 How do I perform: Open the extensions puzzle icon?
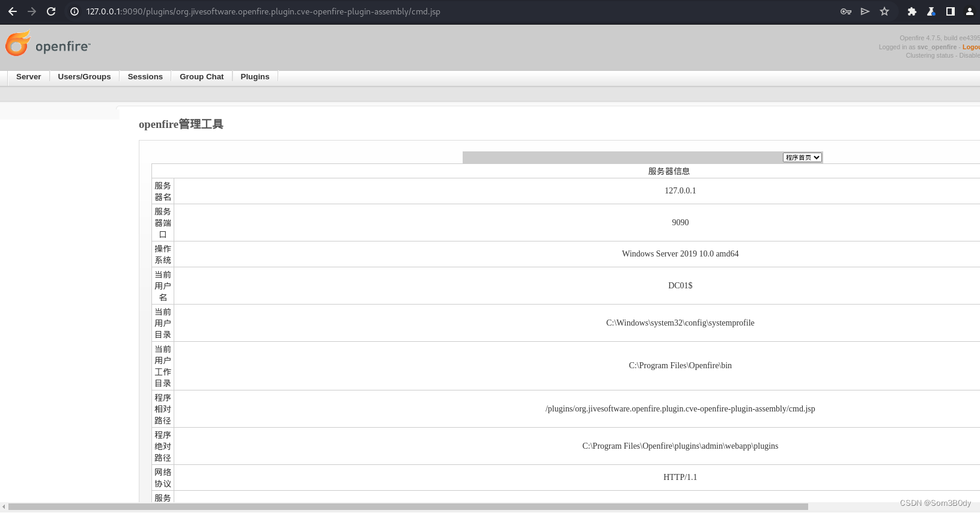tap(912, 11)
